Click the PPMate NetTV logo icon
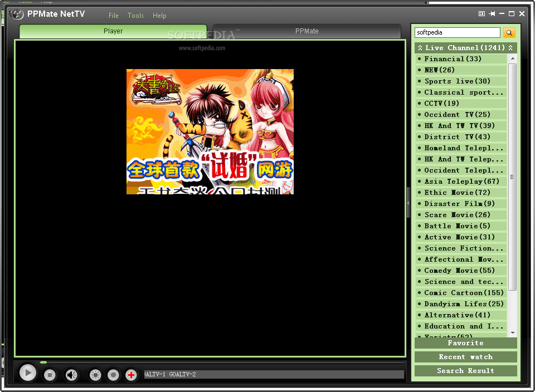This screenshot has width=535, height=392. coord(17,14)
